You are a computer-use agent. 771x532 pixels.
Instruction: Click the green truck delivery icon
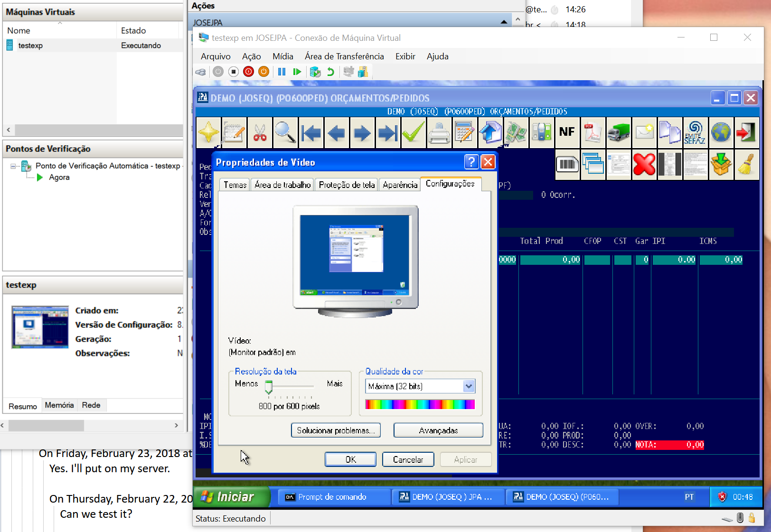tap(619, 132)
